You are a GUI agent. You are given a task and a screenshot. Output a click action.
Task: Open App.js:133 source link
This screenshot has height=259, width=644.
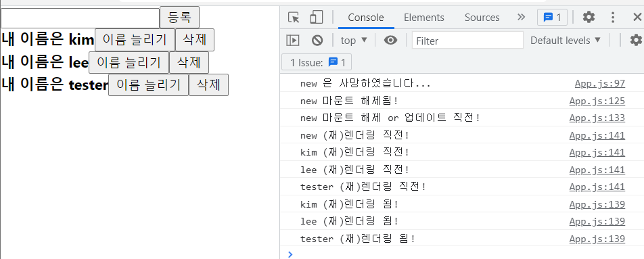tap(597, 118)
